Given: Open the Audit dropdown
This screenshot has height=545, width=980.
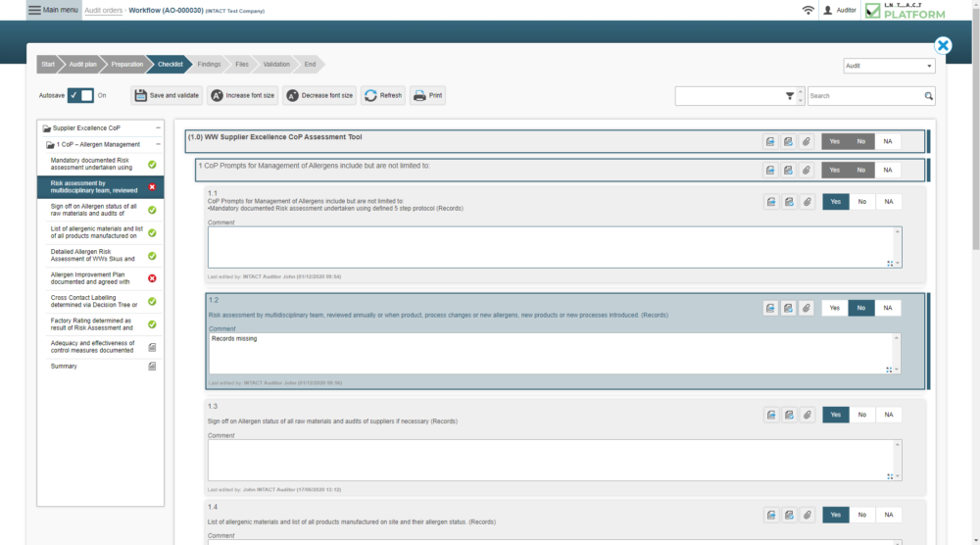Looking at the screenshot, I should coord(889,66).
